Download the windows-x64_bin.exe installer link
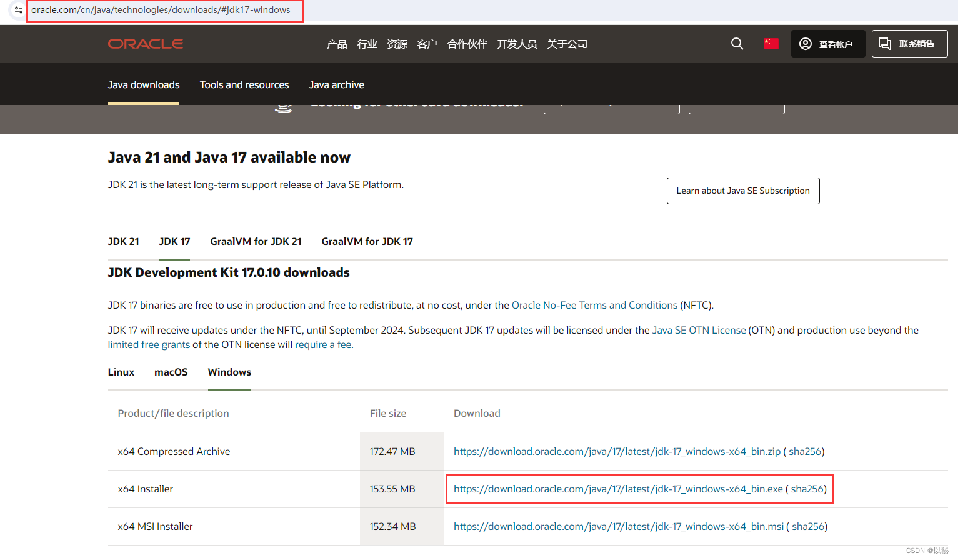 [x=618, y=489]
